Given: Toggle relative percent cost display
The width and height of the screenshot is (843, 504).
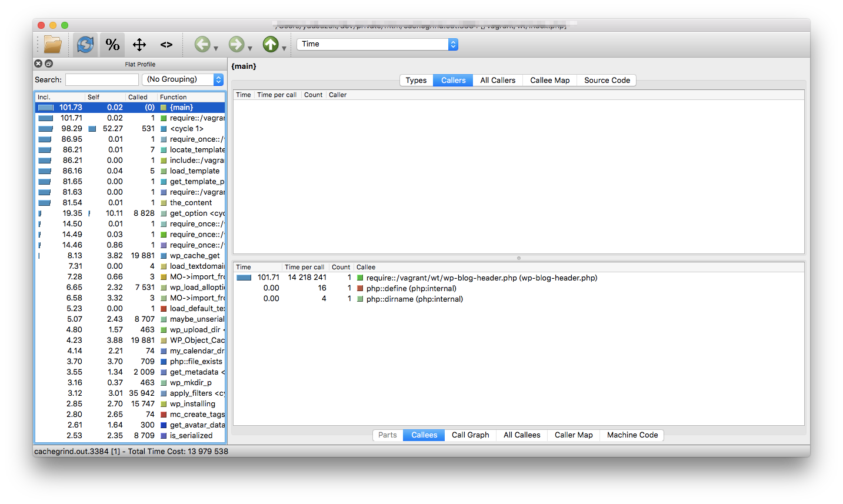Looking at the screenshot, I should tap(112, 44).
